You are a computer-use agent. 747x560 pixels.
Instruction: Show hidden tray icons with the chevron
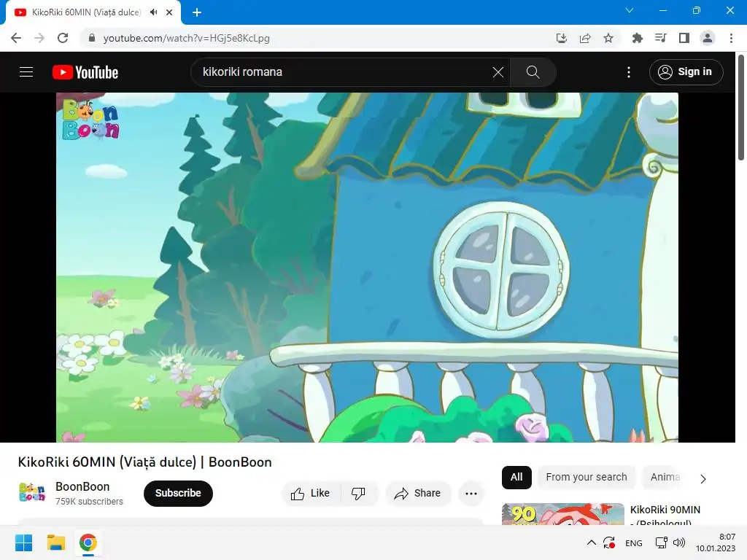click(x=591, y=542)
